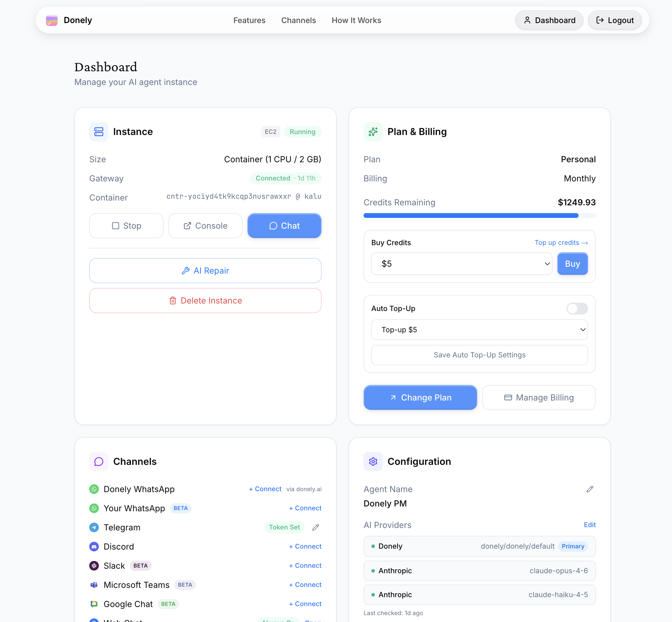Click the Credits Remaining progress bar
The height and width of the screenshot is (622, 672).
click(x=479, y=216)
